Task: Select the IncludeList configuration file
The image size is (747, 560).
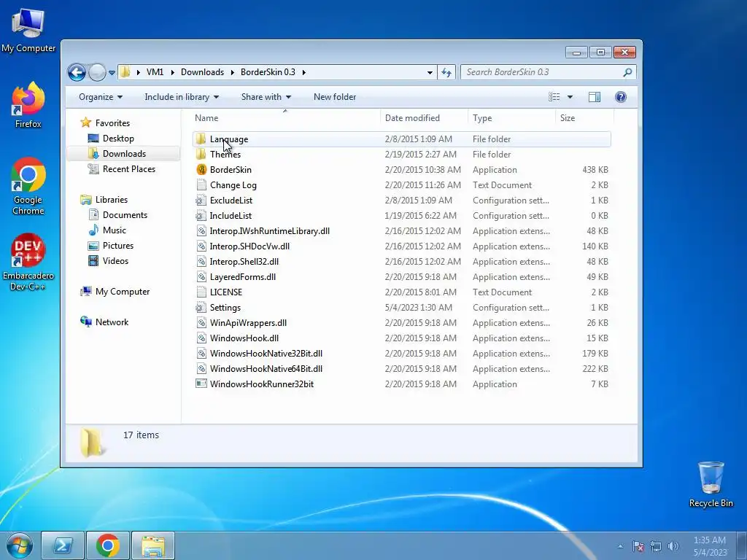Action: 231,216
